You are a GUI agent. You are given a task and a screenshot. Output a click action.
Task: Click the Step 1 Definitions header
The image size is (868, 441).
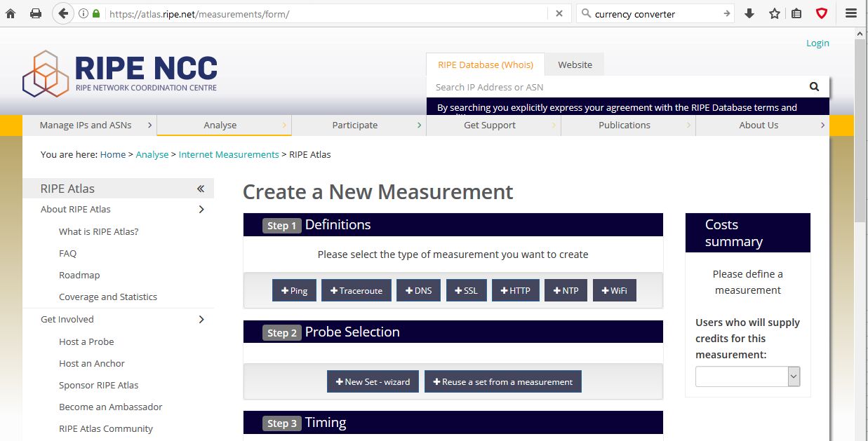(x=453, y=225)
